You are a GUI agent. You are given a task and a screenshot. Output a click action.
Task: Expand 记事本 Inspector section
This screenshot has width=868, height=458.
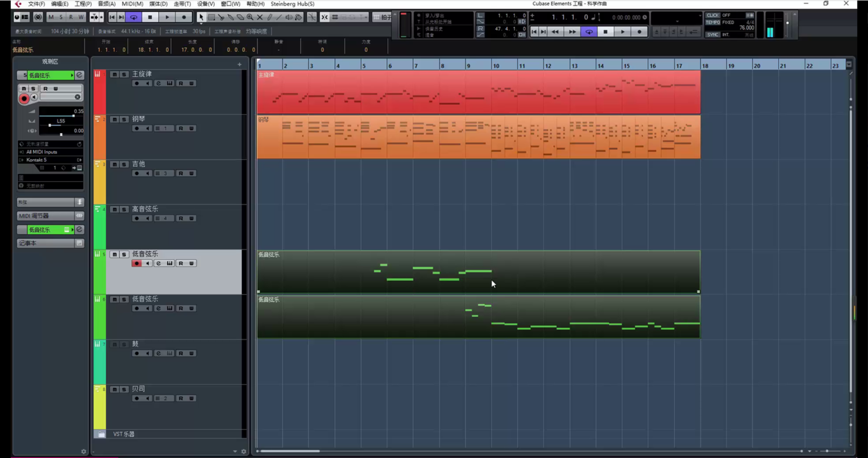pyautogui.click(x=51, y=243)
